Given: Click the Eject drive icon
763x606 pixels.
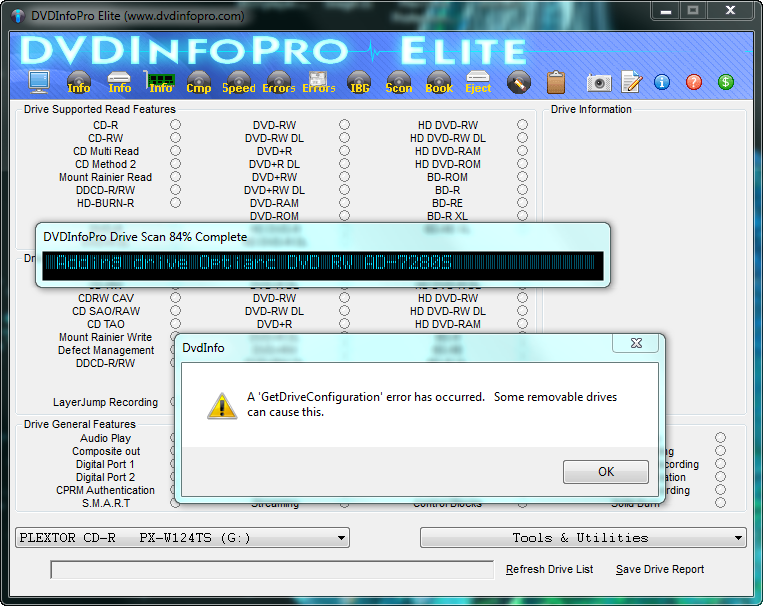Looking at the screenshot, I should click(x=478, y=82).
